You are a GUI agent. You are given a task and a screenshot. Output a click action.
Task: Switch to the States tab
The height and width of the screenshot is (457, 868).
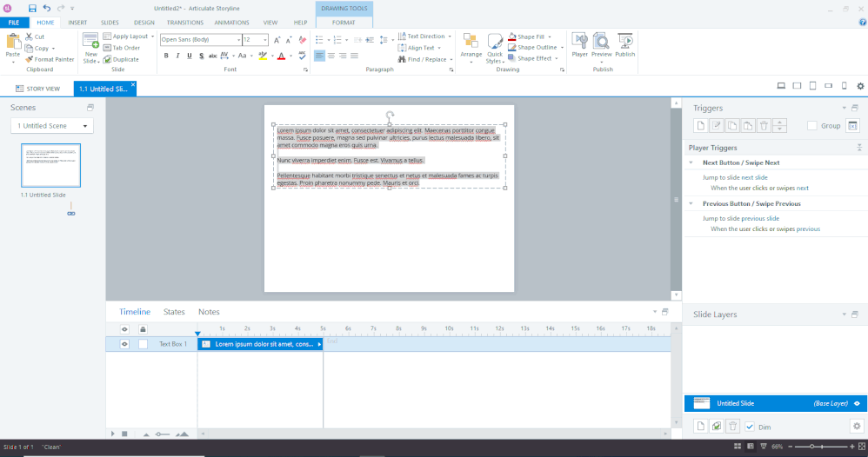tap(174, 312)
